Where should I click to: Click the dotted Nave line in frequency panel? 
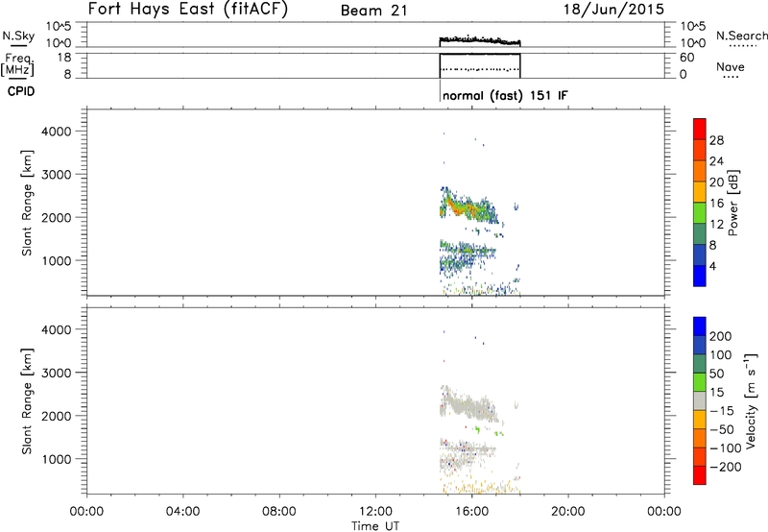pos(480,69)
